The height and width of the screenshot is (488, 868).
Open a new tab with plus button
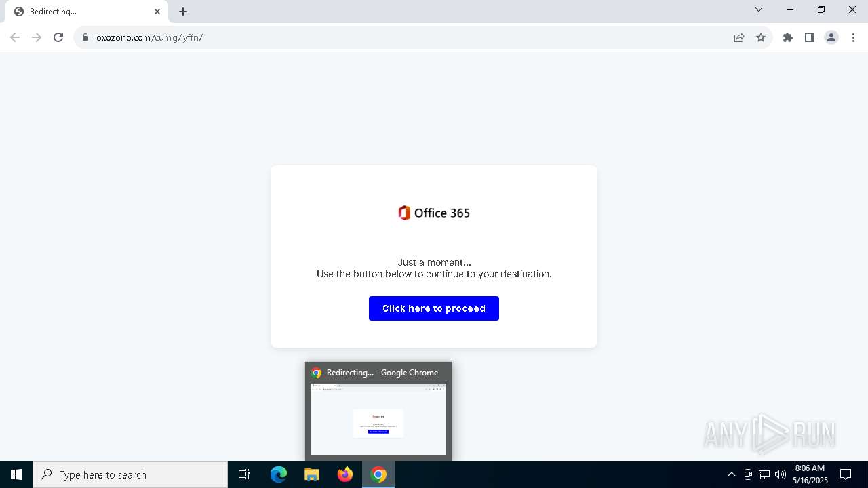pyautogui.click(x=183, y=12)
